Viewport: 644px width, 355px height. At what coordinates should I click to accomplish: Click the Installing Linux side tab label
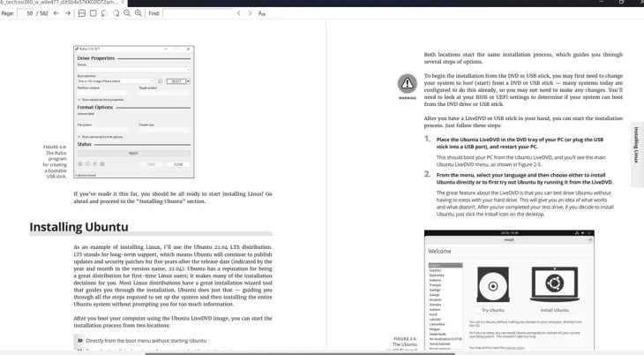636,145
